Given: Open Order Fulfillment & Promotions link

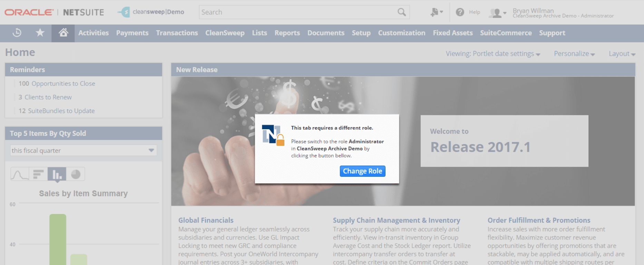Looking at the screenshot, I should [539, 220].
